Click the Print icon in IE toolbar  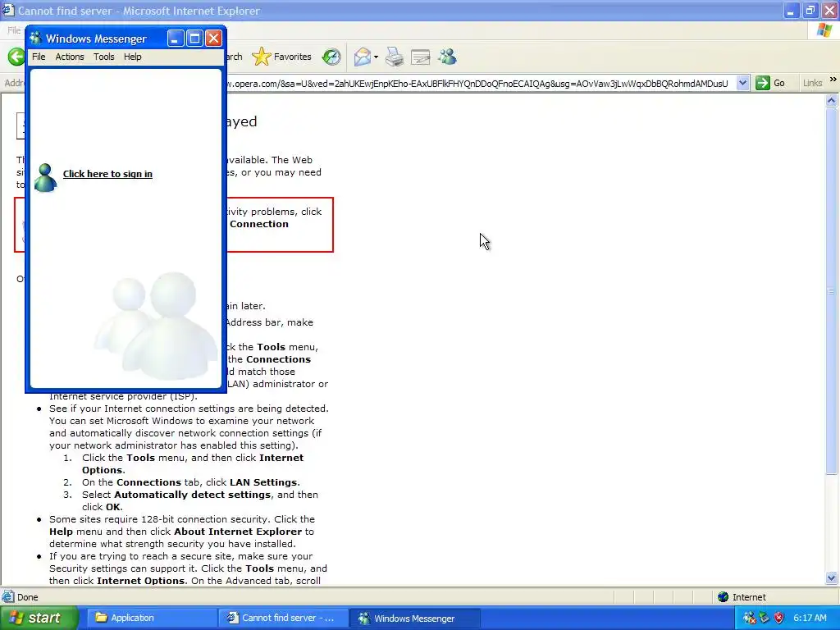click(395, 57)
